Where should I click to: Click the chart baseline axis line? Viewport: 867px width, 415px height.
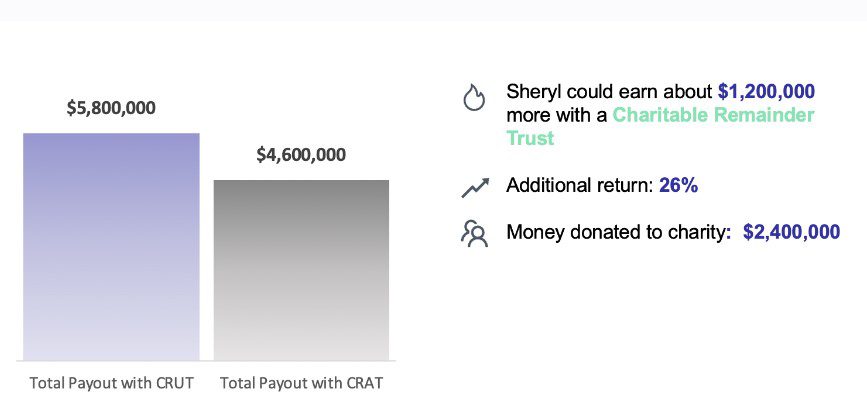coord(206,361)
